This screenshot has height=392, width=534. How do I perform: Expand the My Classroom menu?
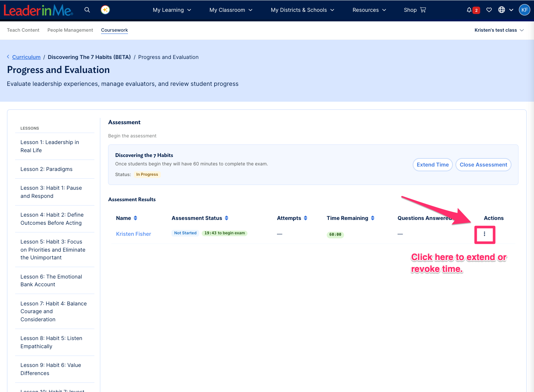point(231,10)
